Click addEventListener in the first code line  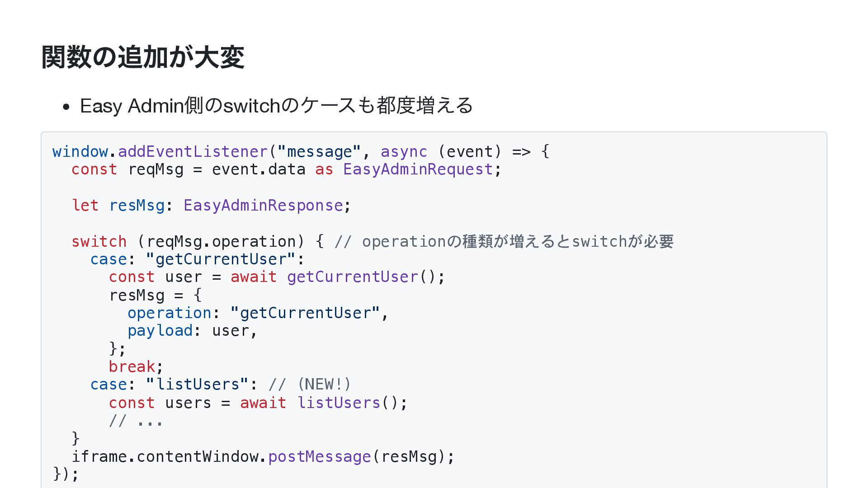193,151
